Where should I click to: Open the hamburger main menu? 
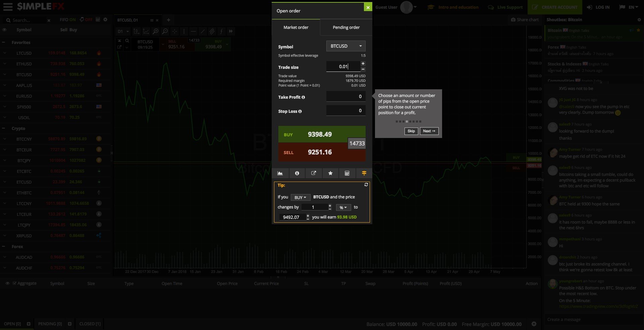click(8, 6)
